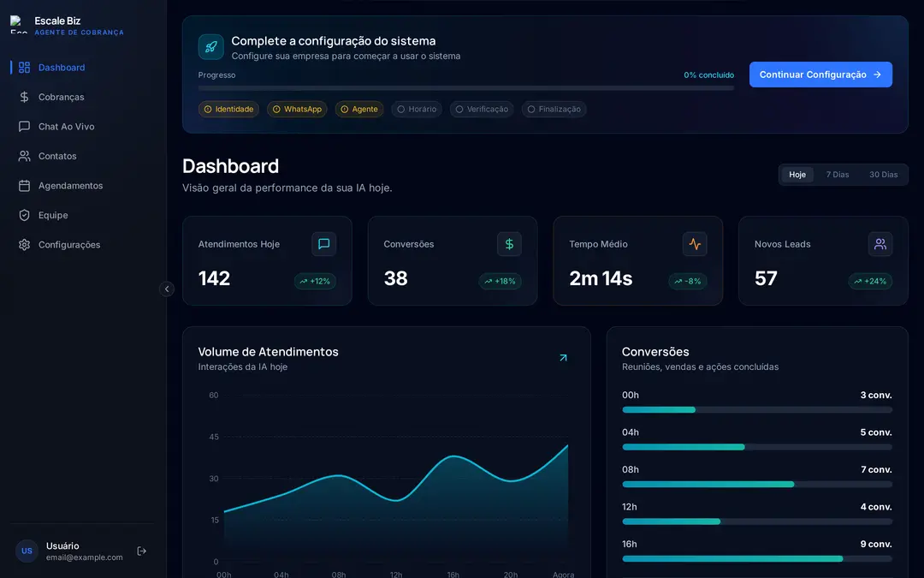Click the email@example.com text

pos(84,557)
